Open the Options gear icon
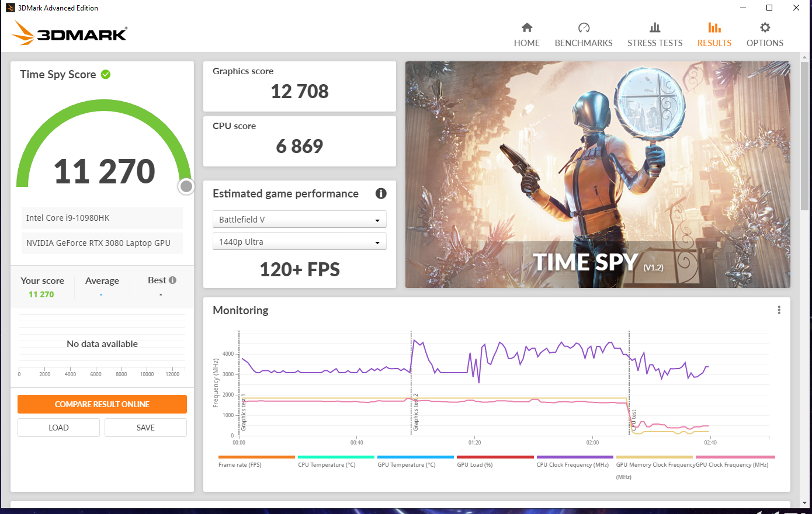 (x=765, y=27)
